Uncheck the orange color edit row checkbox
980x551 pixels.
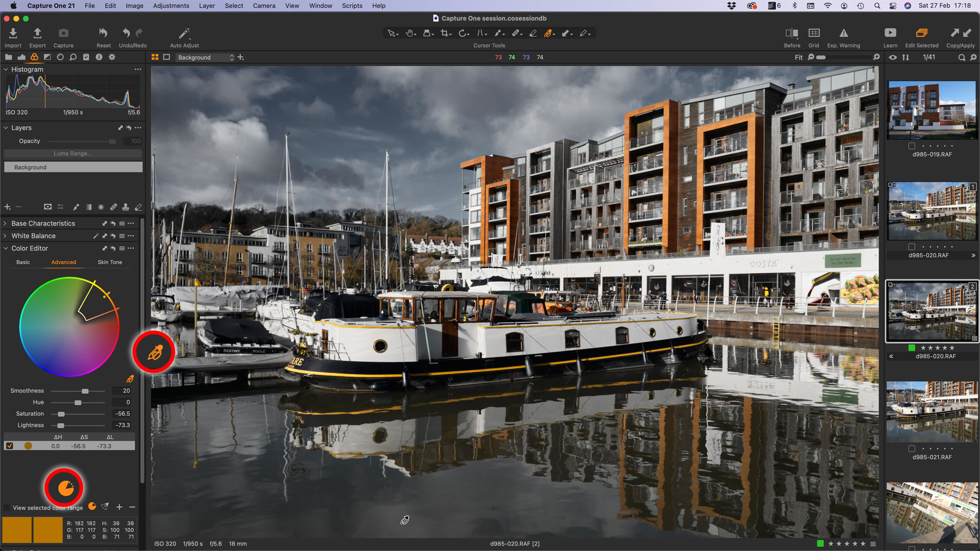point(10,446)
